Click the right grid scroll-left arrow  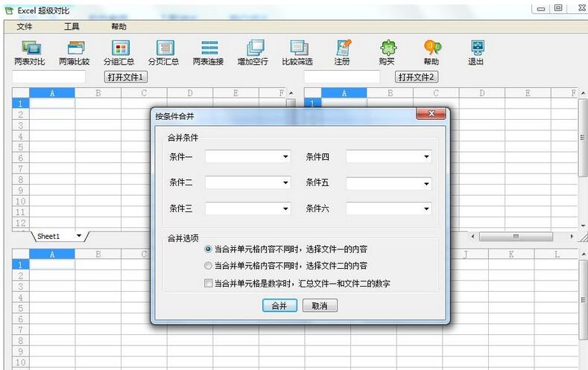[473, 236]
